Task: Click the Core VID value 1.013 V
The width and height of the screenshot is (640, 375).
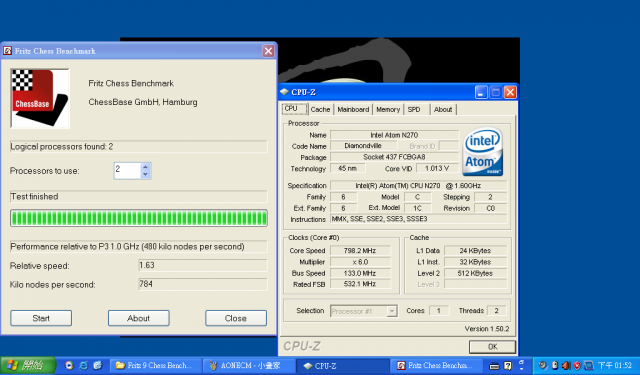Action: (x=437, y=168)
